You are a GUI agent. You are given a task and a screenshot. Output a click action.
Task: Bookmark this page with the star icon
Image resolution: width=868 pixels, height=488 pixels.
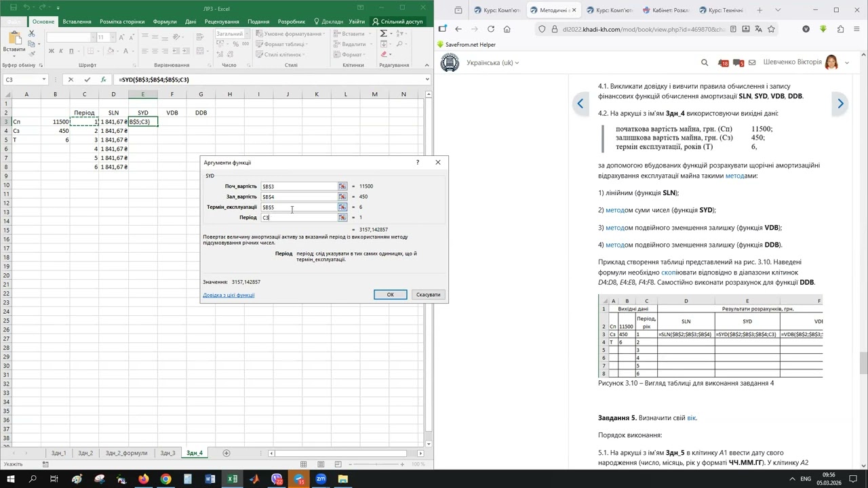pos(771,29)
